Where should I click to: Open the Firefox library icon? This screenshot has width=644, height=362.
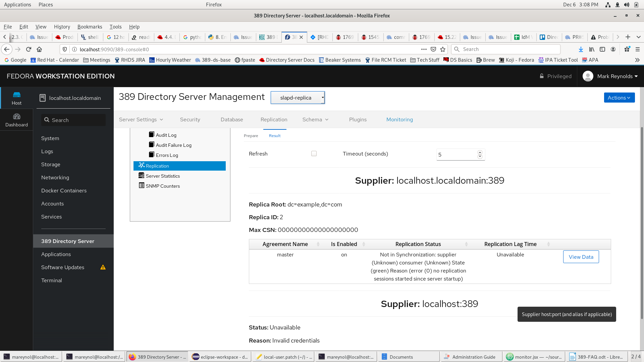pyautogui.click(x=592, y=49)
